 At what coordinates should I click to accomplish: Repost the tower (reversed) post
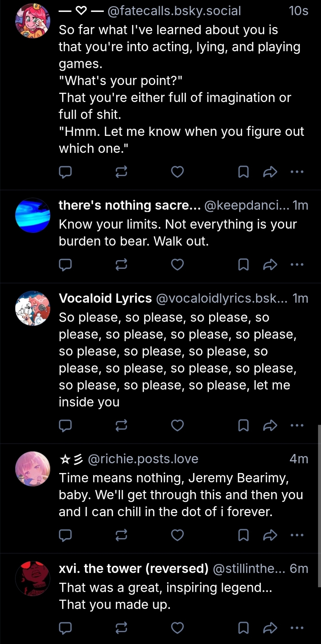[121, 628]
